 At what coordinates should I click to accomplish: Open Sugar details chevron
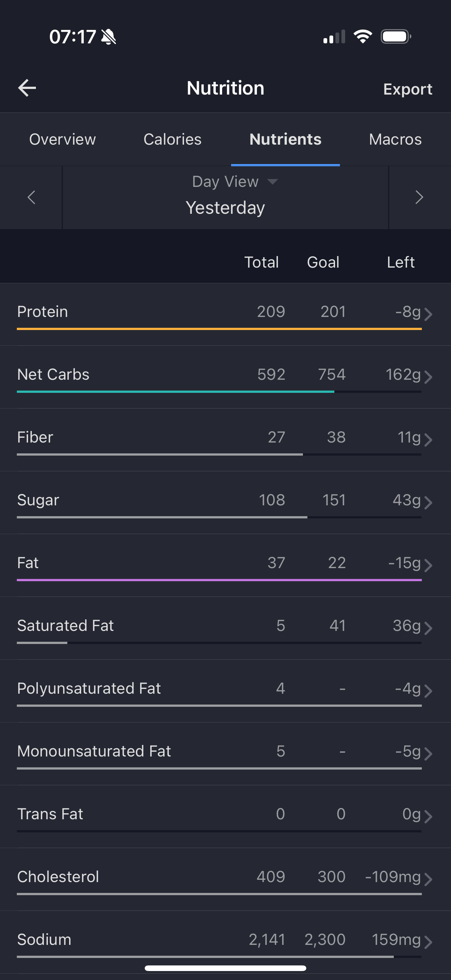[x=428, y=503]
